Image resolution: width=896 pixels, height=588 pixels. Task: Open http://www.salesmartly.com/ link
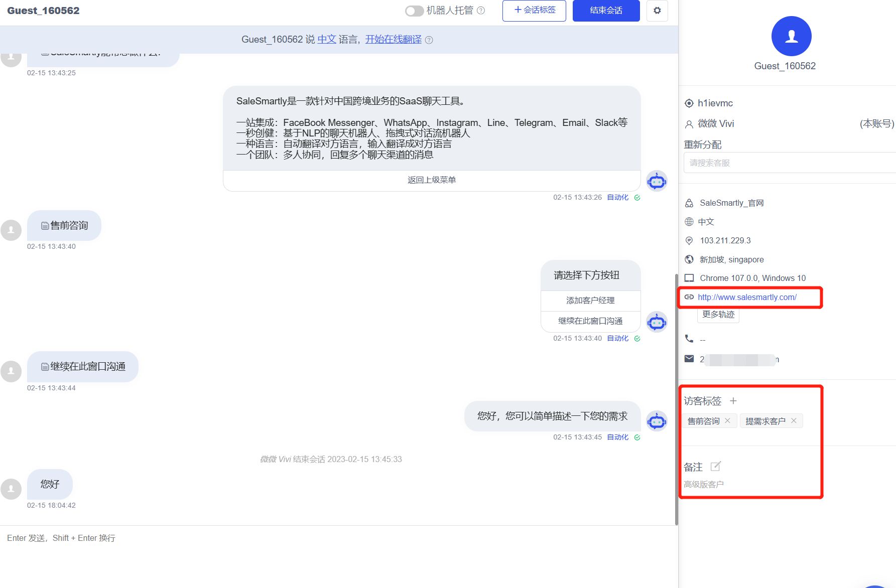coord(747,297)
